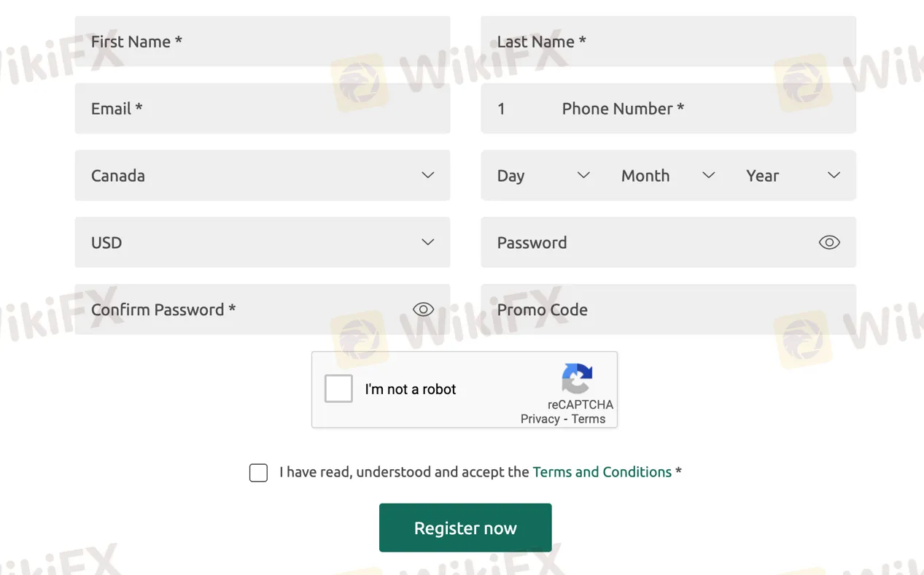Open reCAPTCHA Privacy link

tap(540, 419)
